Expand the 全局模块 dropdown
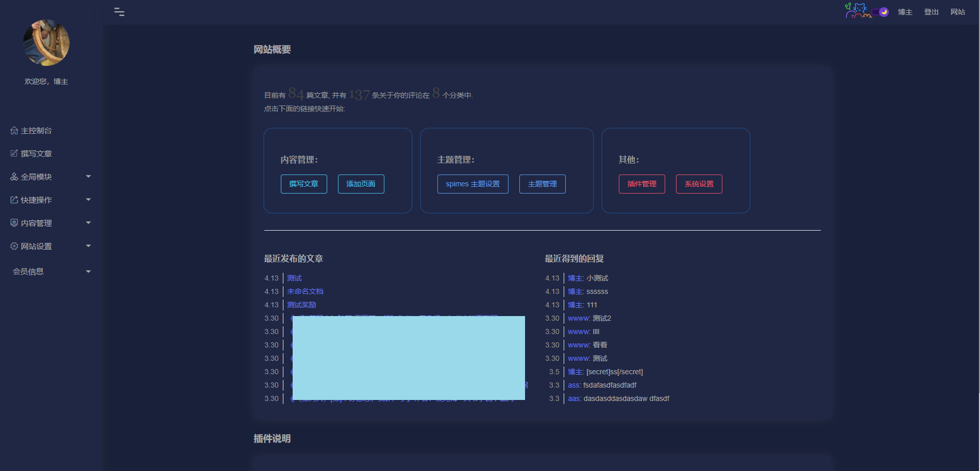This screenshot has height=471, width=980. coord(88,176)
